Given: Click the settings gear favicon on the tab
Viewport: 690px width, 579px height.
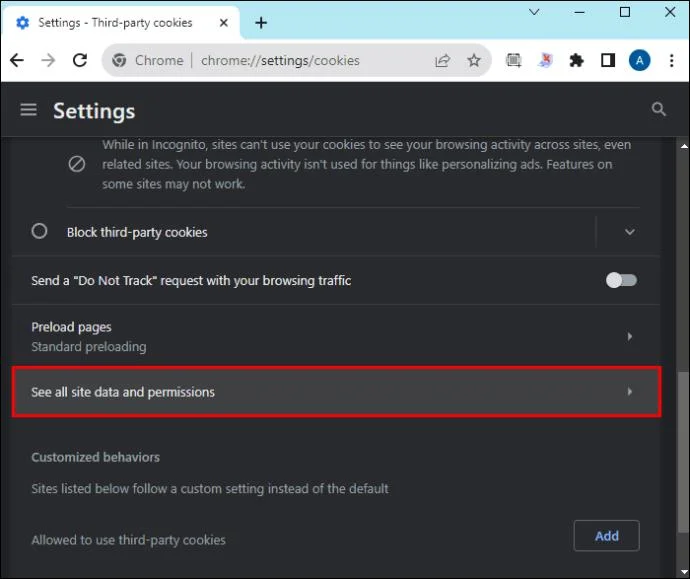Looking at the screenshot, I should click(22, 22).
